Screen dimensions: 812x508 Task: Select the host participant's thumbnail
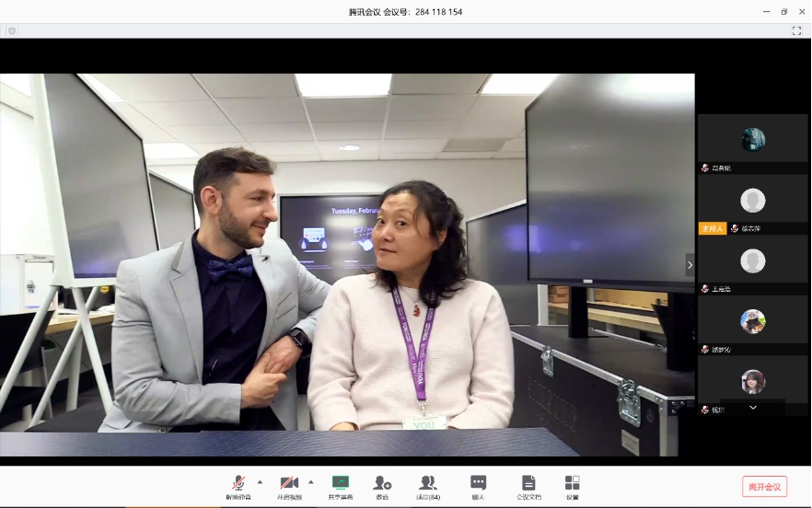[x=752, y=201]
